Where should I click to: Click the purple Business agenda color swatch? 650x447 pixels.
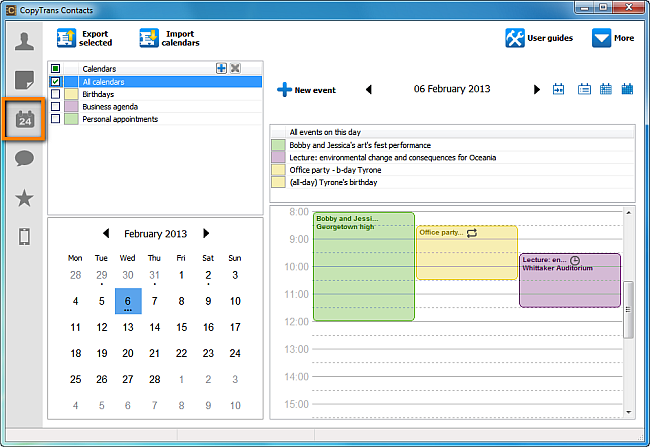pos(71,107)
